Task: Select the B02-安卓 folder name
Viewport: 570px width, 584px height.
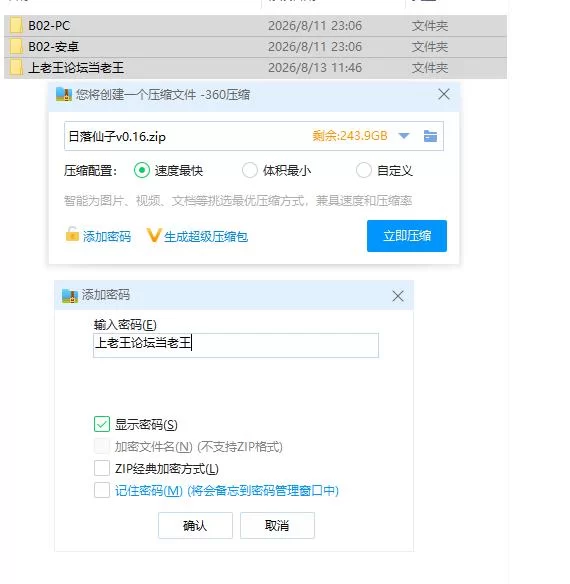Action: 54,47
